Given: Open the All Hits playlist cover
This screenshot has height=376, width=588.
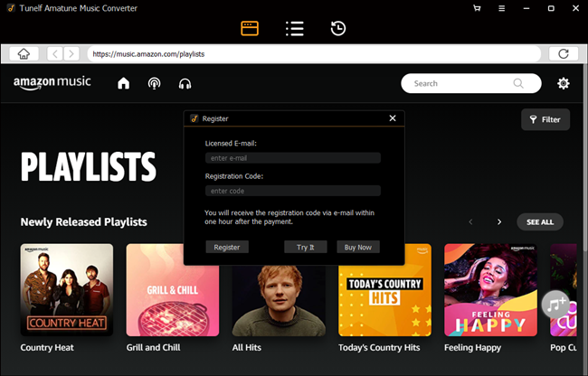Looking at the screenshot, I should coord(279,301).
